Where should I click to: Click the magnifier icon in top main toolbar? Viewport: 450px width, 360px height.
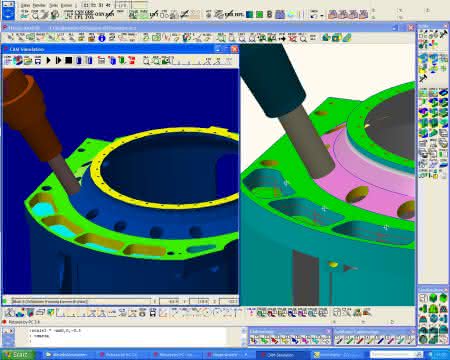(x=35, y=15)
